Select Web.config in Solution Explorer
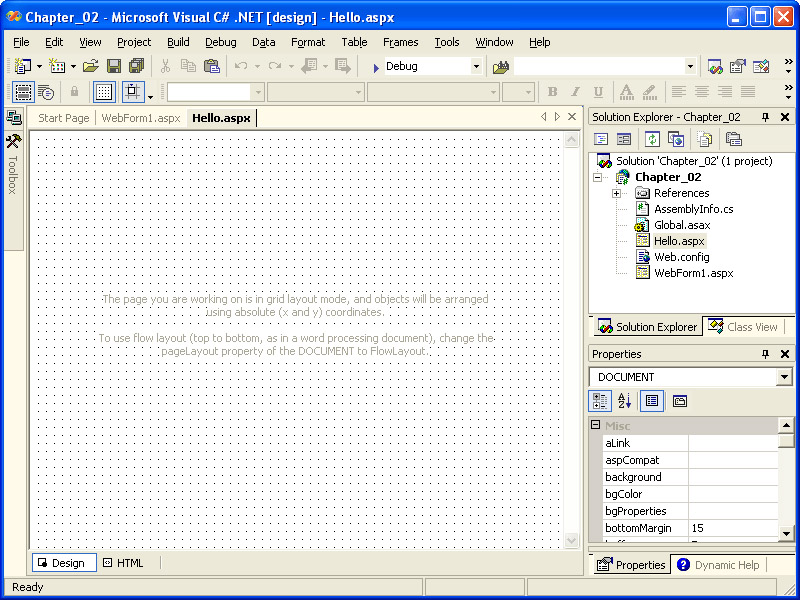The width and height of the screenshot is (800, 600). pos(681,257)
